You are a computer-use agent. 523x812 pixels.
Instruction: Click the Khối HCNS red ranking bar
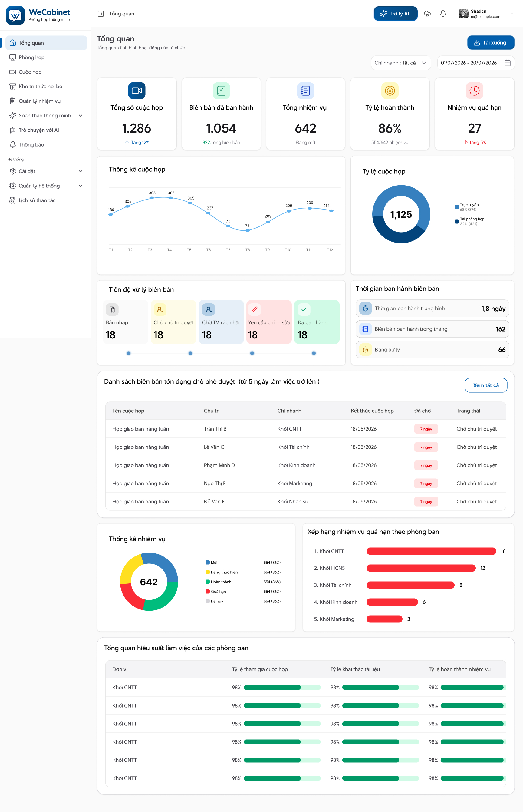tap(421, 568)
